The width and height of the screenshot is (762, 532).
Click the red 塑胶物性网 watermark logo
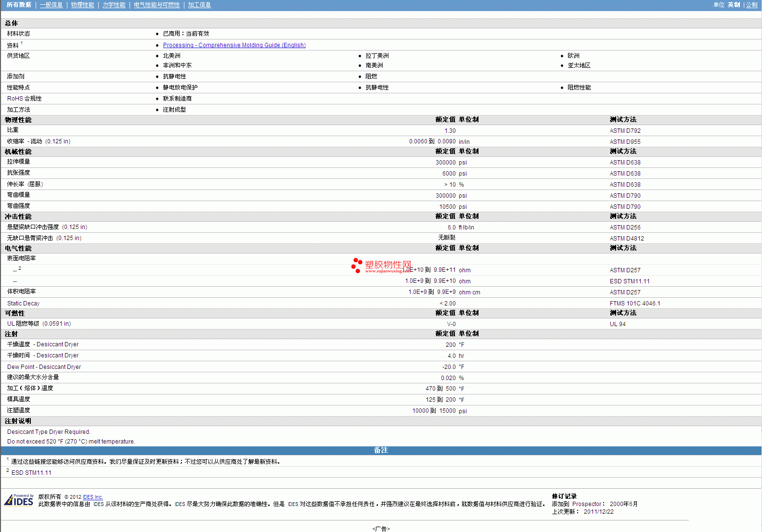[x=381, y=266]
